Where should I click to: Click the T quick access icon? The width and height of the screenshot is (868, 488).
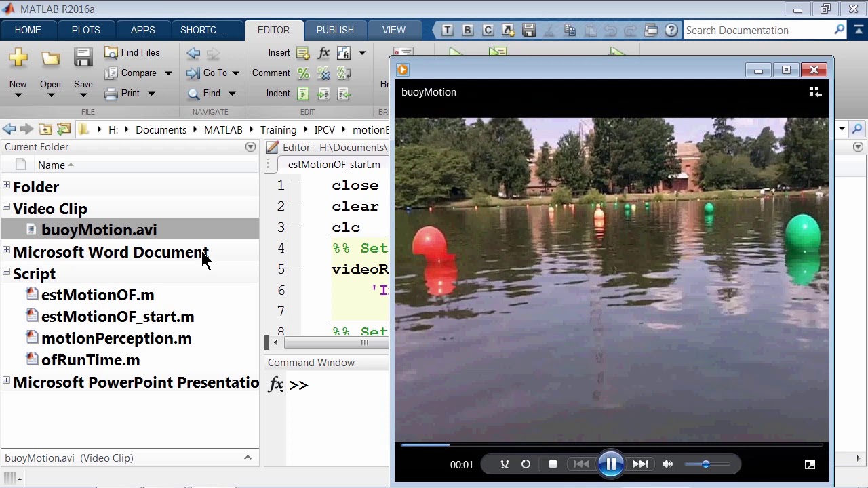(x=448, y=30)
